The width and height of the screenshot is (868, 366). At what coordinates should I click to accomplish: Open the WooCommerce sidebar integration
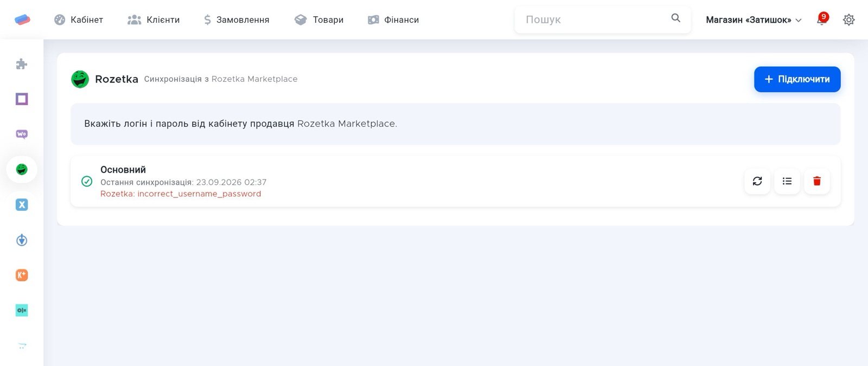pyautogui.click(x=22, y=134)
